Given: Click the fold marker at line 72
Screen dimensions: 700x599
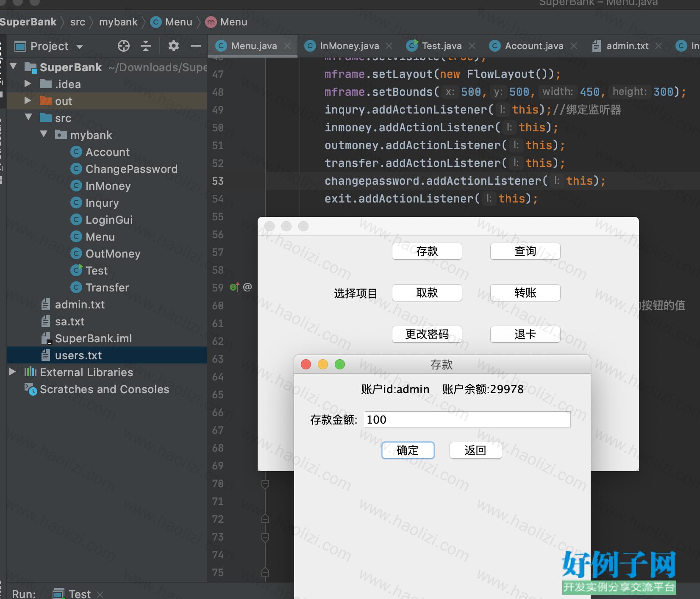Looking at the screenshot, I should click(x=265, y=519).
